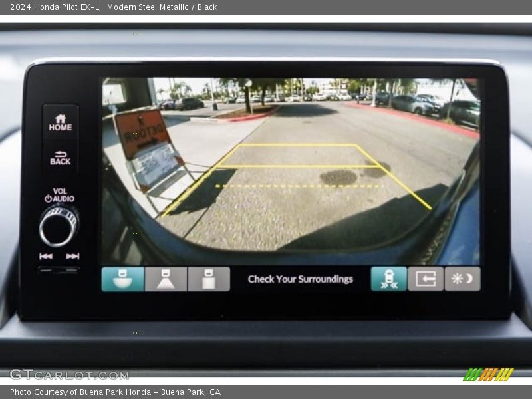Click the VOL AUDIO power knob

[x=59, y=226]
